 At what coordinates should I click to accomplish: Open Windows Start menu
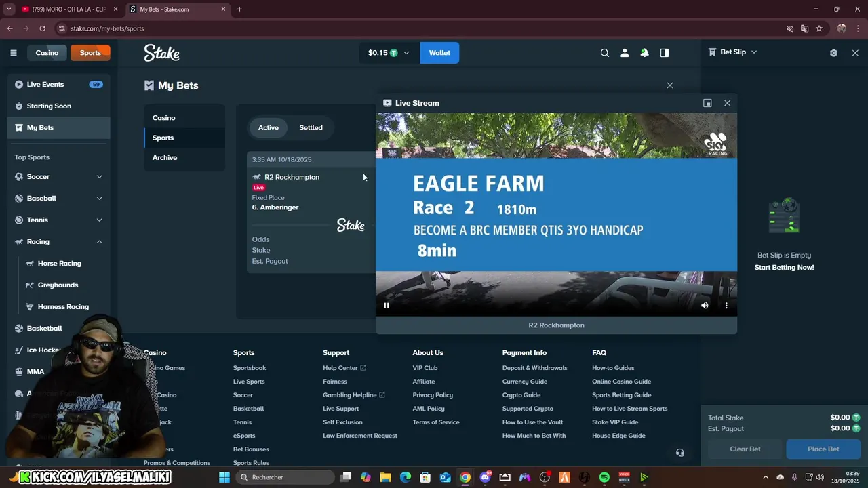(224, 477)
